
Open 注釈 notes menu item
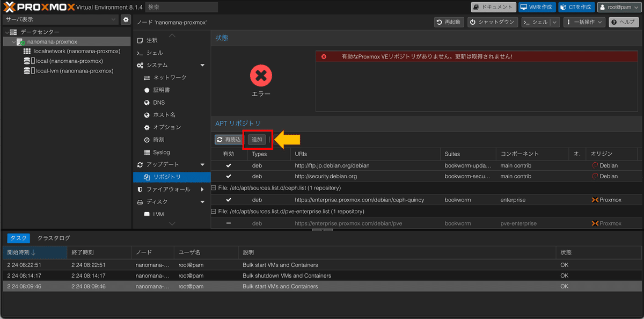click(x=172, y=40)
